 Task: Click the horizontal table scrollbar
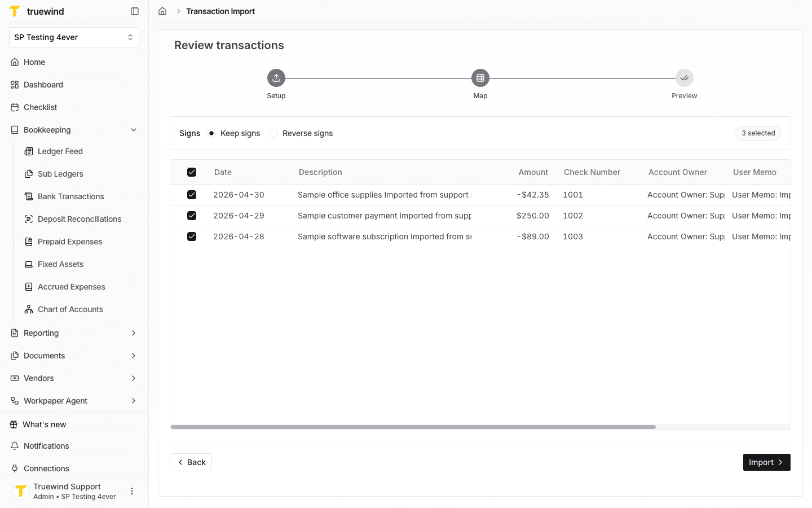pyautogui.click(x=413, y=427)
